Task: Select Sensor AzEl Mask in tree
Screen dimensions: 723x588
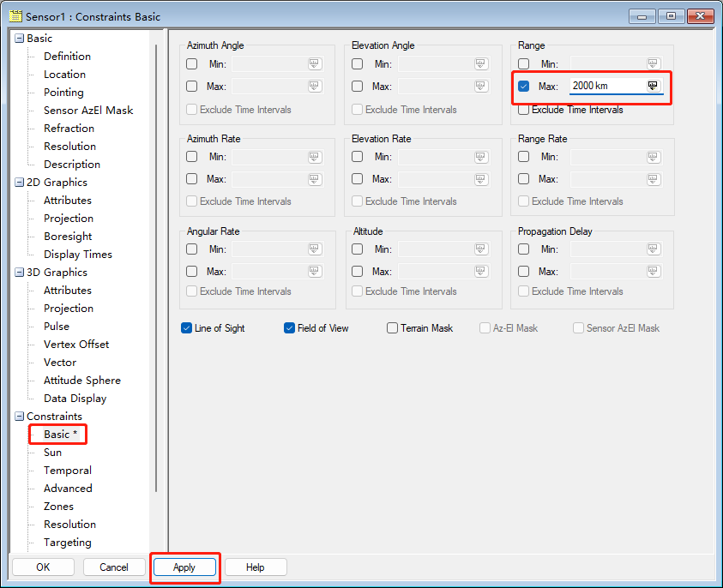Action: click(88, 111)
